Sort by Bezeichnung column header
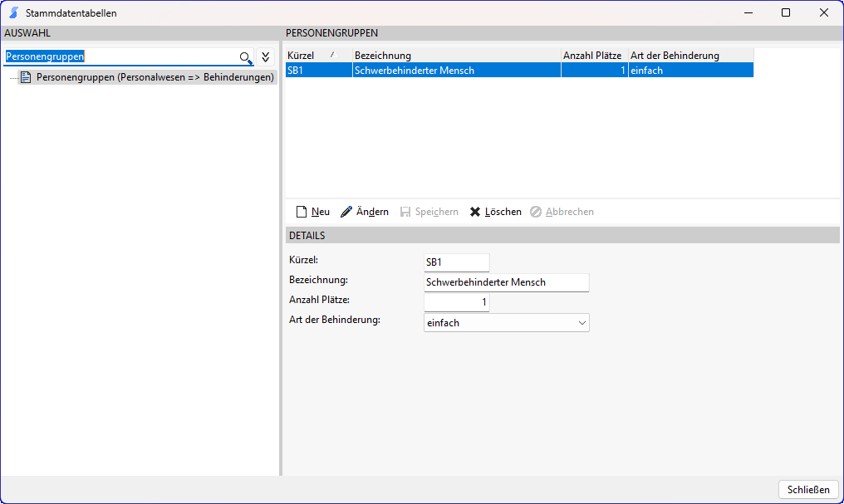 click(x=456, y=56)
